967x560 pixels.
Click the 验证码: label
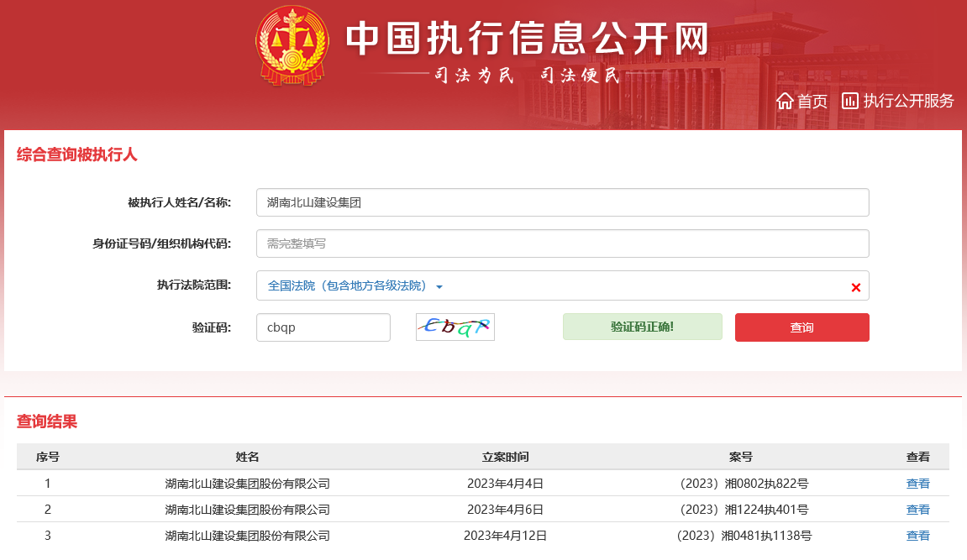point(212,327)
